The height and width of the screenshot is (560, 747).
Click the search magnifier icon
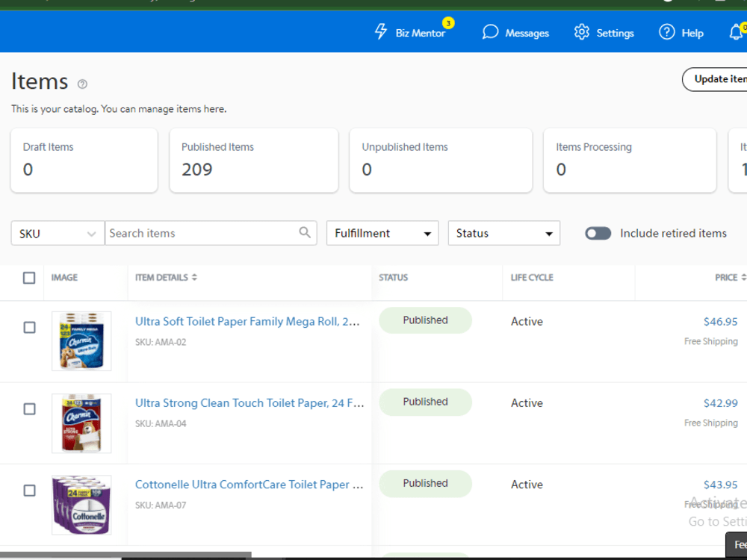(x=305, y=232)
